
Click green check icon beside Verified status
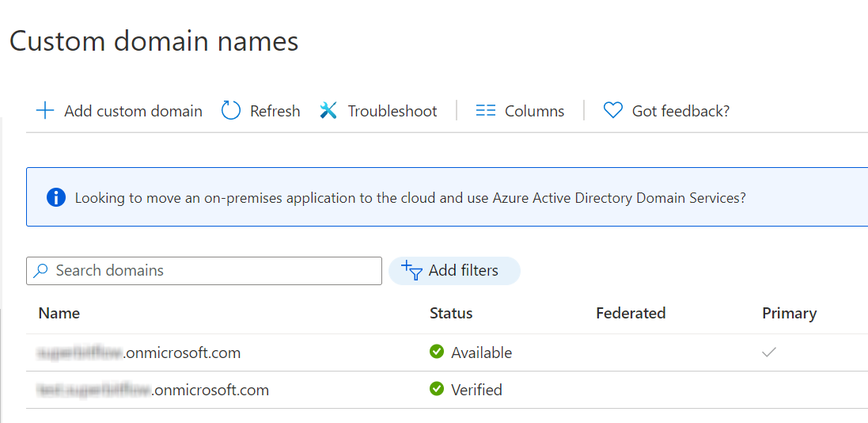click(437, 389)
